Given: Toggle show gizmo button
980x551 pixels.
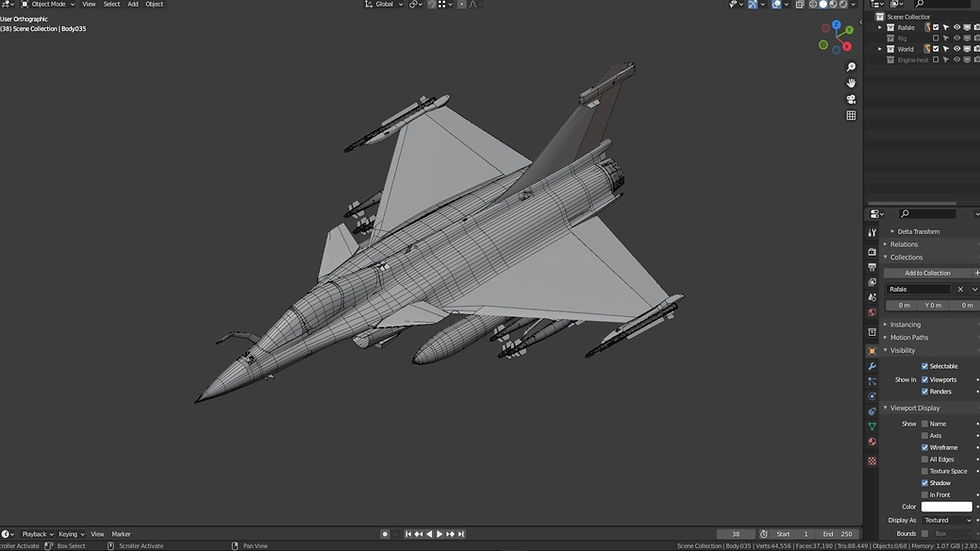Looking at the screenshot, I should pyautogui.click(x=752, y=4).
